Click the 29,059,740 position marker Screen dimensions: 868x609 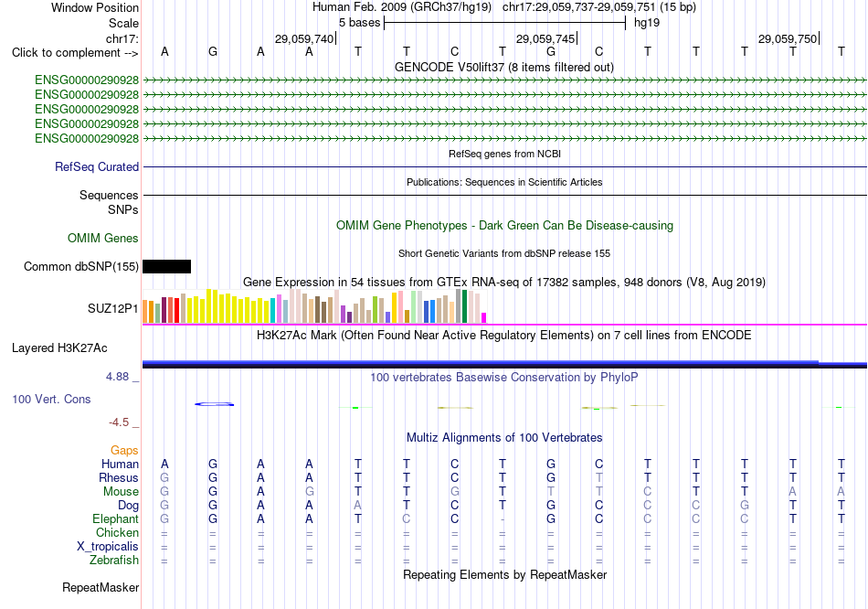(x=304, y=38)
